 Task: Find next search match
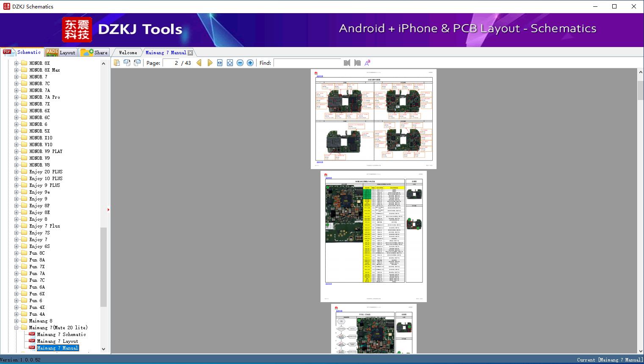point(357,63)
